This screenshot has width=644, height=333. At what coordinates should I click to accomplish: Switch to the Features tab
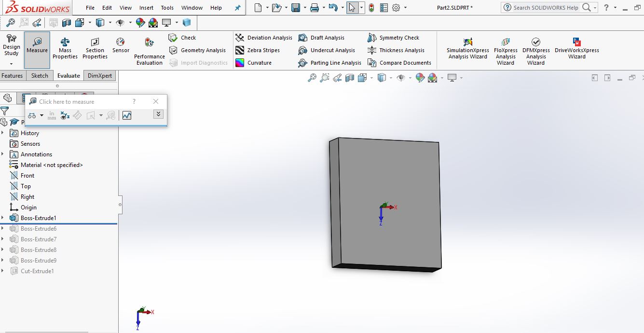pos(12,76)
